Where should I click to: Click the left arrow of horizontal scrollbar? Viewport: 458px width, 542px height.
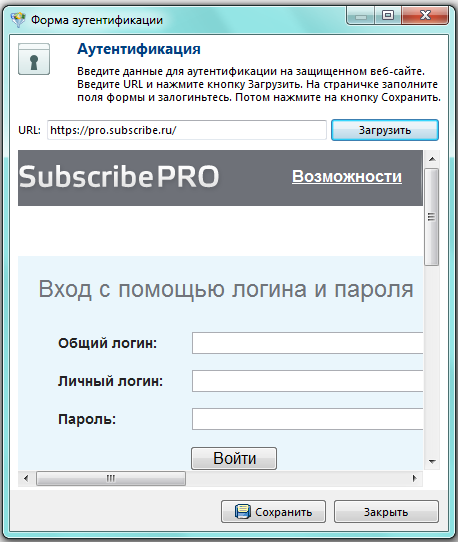pyautogui.click(x=26, y=478)
